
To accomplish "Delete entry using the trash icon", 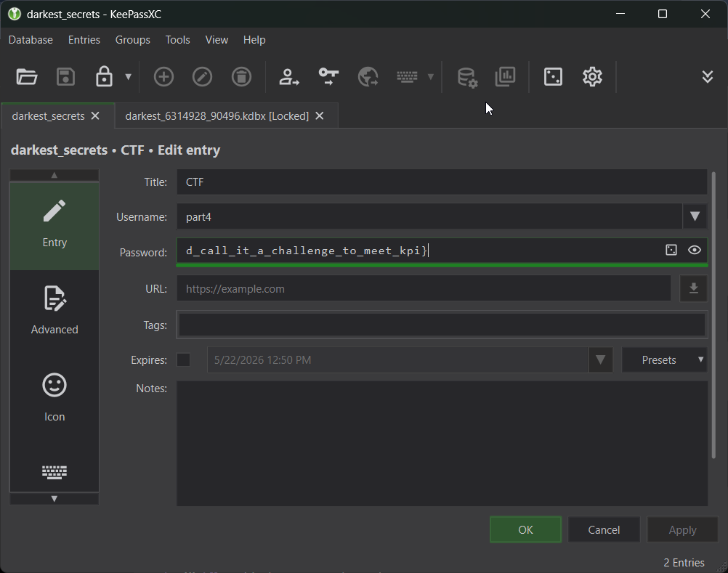I will tap(241, 76).
